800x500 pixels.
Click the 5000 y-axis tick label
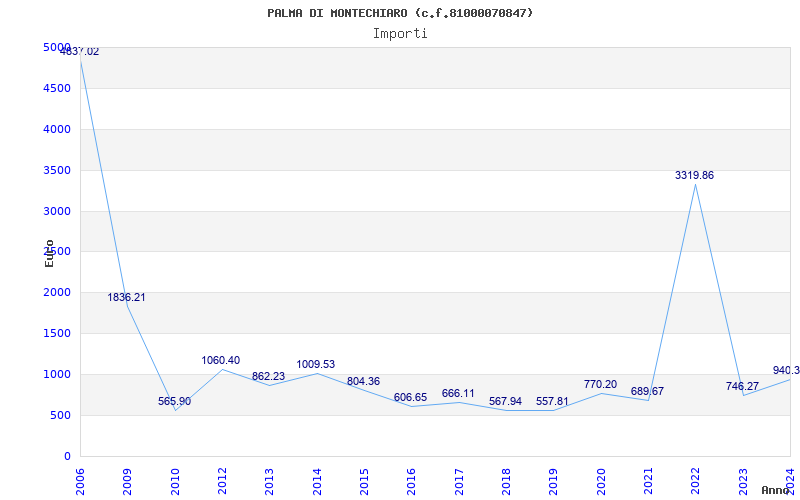(x=57, y=47)
